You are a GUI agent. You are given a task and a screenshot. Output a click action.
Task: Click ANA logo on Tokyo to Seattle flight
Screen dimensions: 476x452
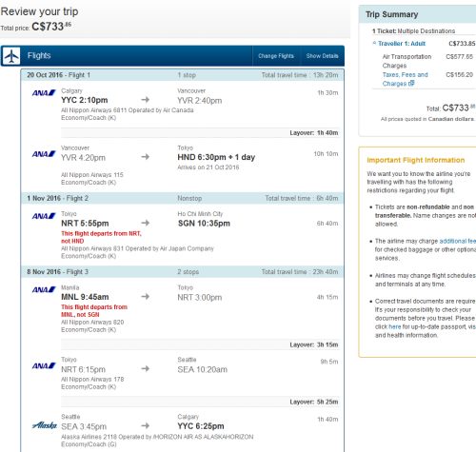[44, 366]
